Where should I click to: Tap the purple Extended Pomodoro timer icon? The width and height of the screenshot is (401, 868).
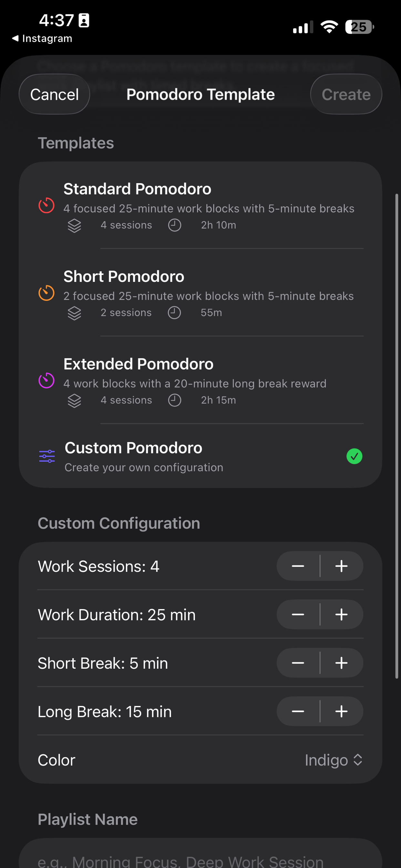(x=46, y=380)
